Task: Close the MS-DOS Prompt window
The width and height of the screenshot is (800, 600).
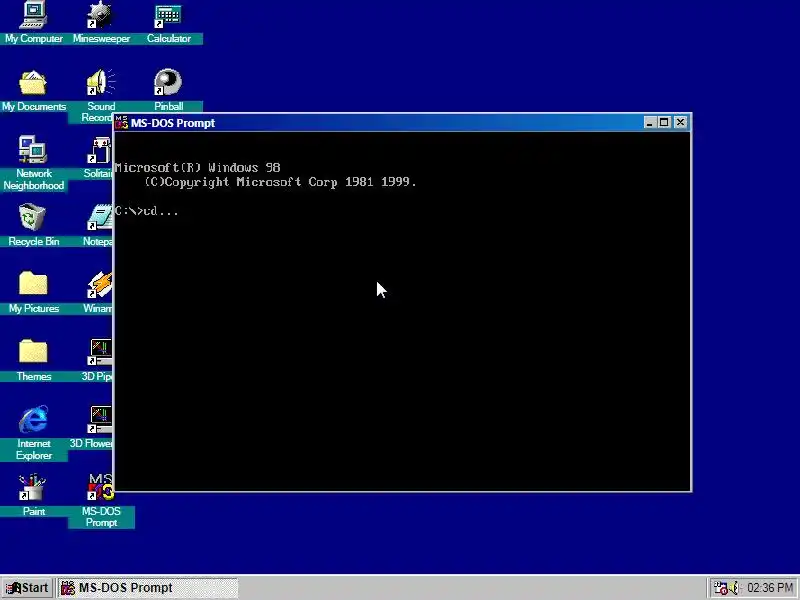Action: [x=681, y=122]
